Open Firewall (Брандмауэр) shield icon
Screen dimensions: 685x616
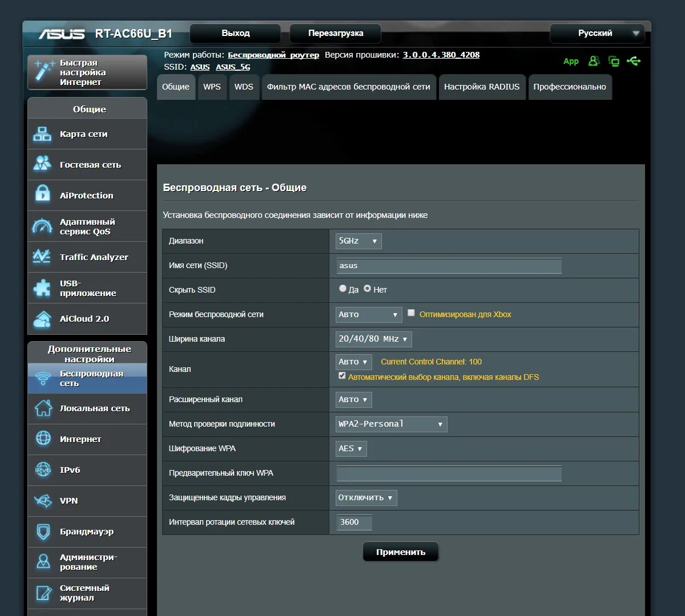(43, 531)
